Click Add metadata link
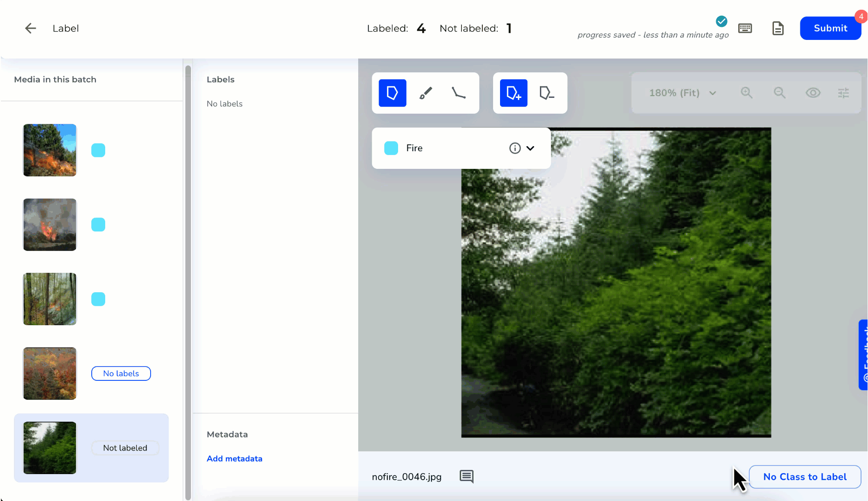Viewport: 868px width, 501px height. (x=234, y=458)
